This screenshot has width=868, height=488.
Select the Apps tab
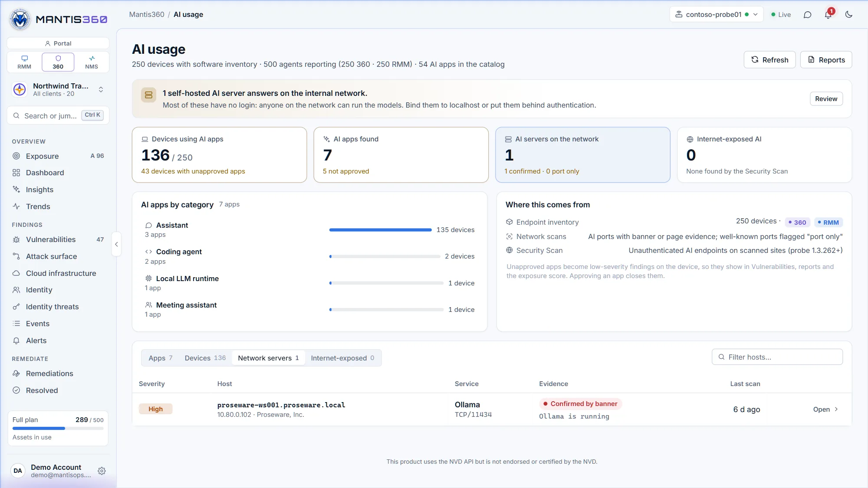click(161, 358)
